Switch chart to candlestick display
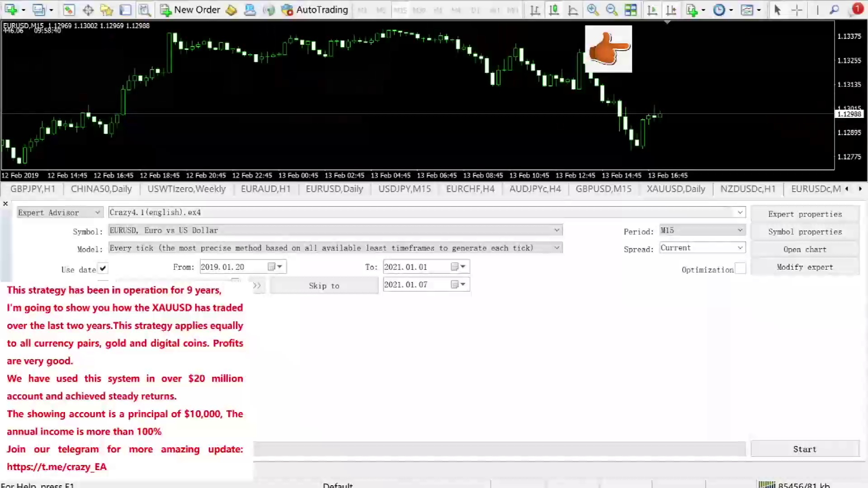The width and height of the screenshot is (868, 488). click(554, 9)
